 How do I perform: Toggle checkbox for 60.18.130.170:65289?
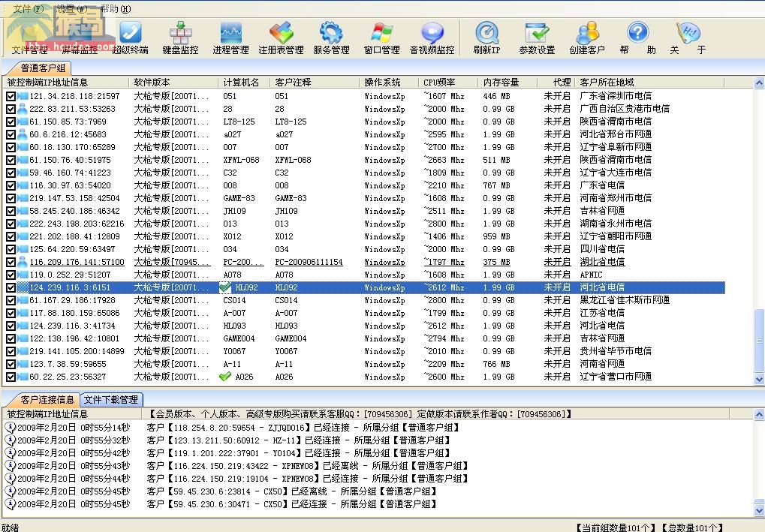tap(11, 147)
